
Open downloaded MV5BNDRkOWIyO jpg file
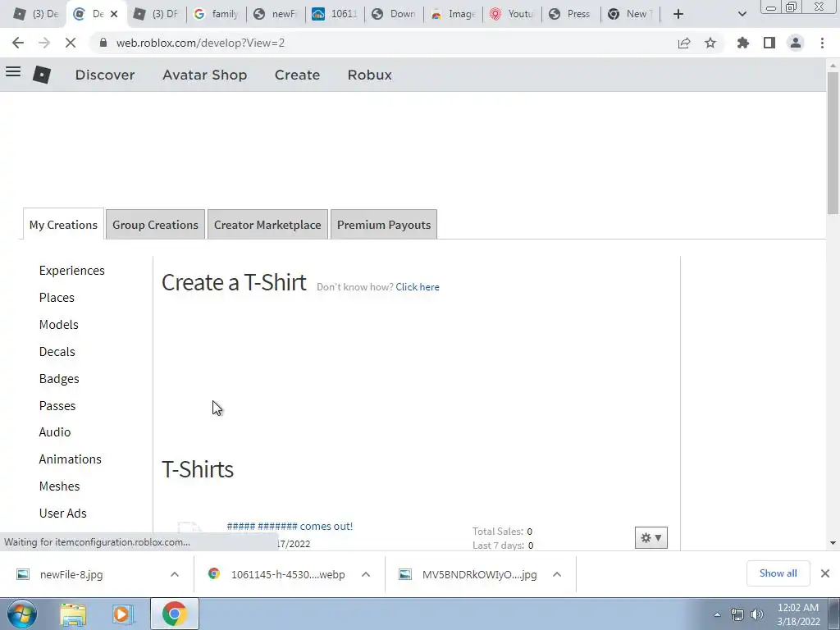[479, 574]
